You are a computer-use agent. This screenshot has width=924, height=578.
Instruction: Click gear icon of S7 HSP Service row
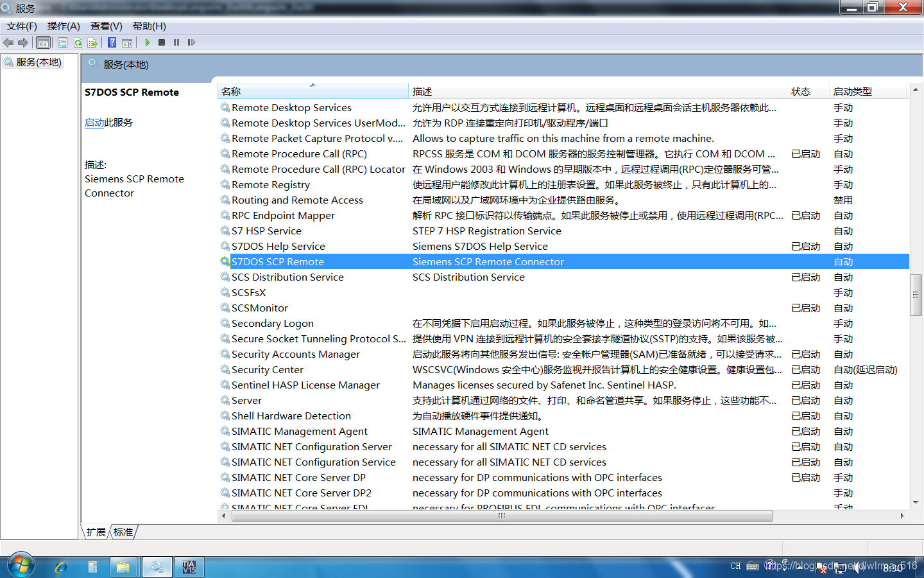pos(225,231)
